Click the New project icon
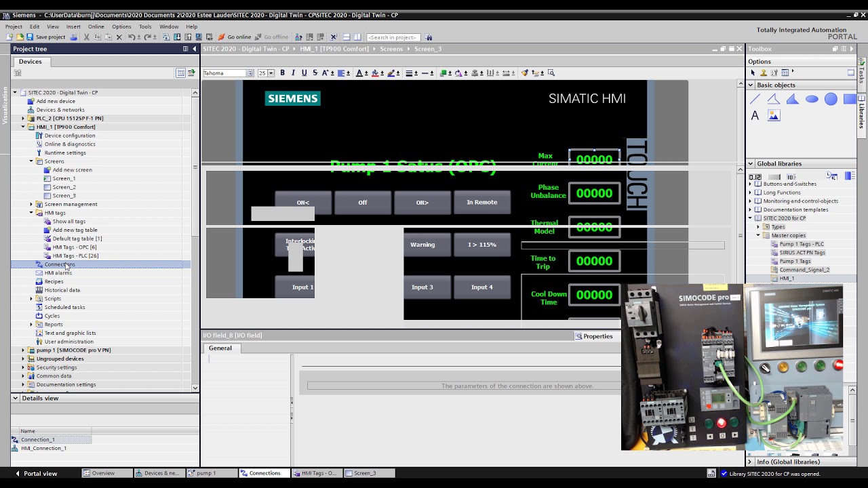Viewport: 868px width, 488px height. [9, 37]
